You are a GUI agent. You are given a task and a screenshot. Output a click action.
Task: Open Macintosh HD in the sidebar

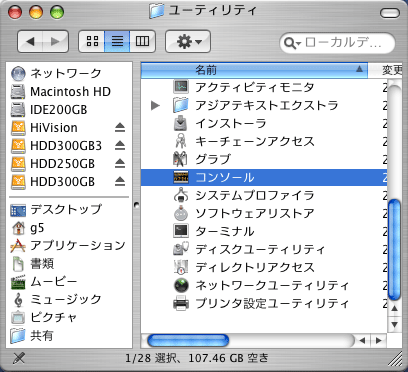(61, 91)
